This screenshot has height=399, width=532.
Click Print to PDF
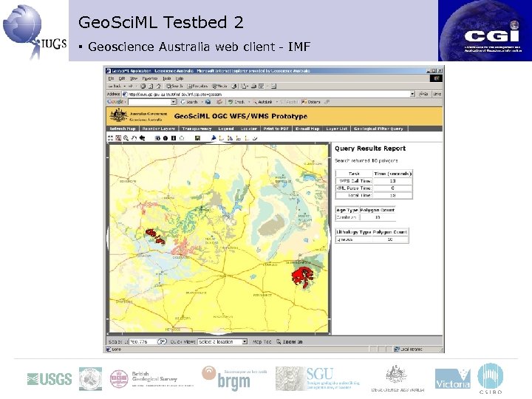point(276,129)
